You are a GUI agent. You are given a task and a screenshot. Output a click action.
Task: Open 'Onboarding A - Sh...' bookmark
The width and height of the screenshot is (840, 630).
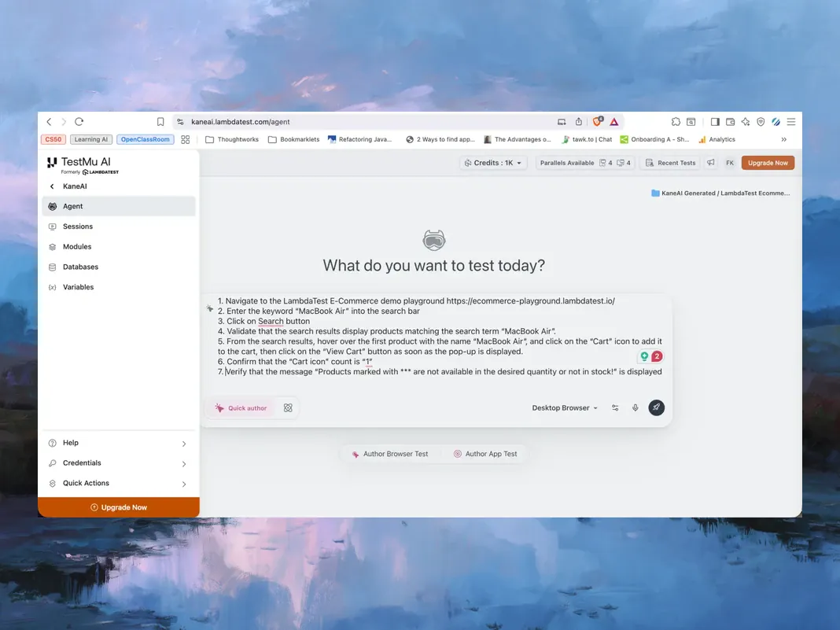click(654, 139)
